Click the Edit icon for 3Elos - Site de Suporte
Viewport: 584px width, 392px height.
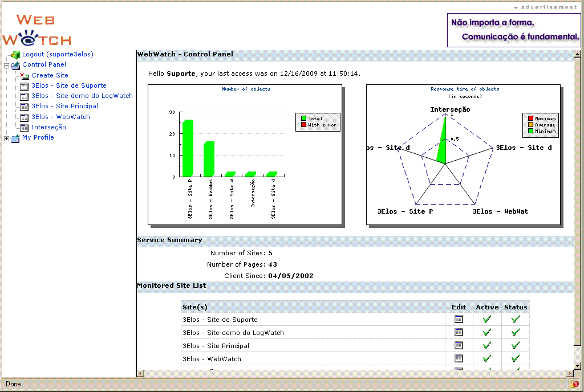pos(459,320)
